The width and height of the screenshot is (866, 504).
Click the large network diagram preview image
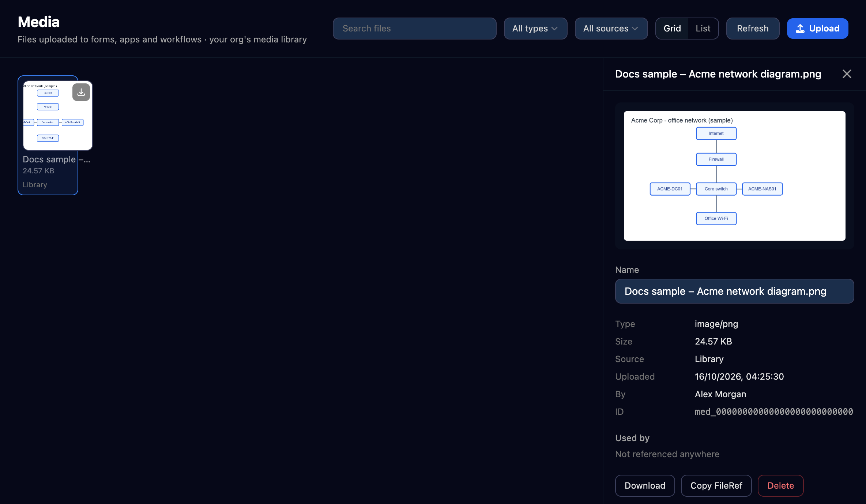pyautogui.click(x=734, y=176)
